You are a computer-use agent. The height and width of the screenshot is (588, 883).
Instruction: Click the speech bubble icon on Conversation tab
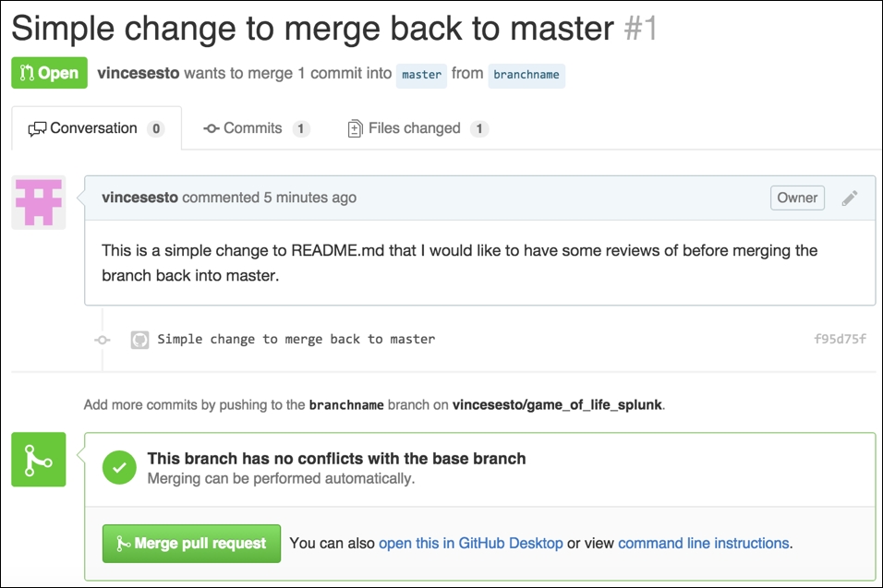point(38,128)
